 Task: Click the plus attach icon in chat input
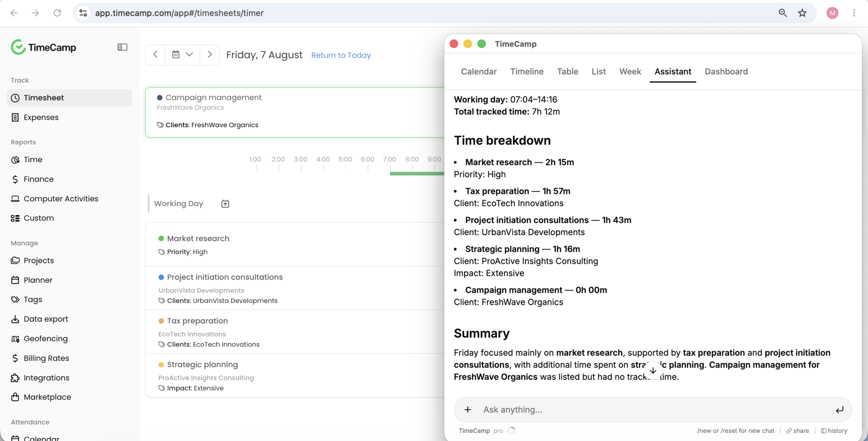coord(468,410)
